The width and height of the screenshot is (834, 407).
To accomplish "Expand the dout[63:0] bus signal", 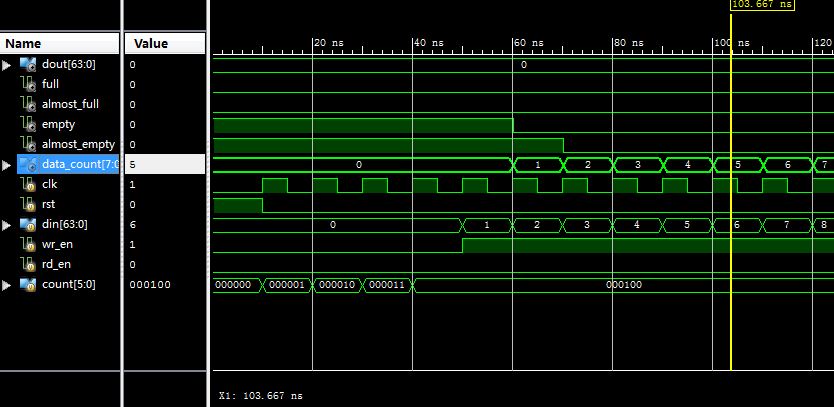I will tap(6, 65).
